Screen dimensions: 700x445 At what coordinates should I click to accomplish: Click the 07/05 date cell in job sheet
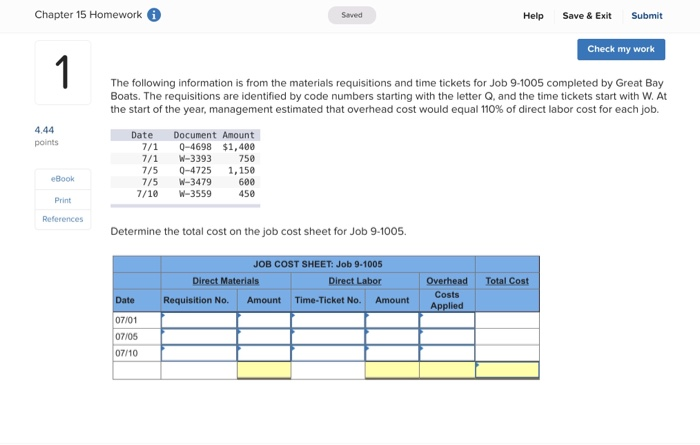137,337
